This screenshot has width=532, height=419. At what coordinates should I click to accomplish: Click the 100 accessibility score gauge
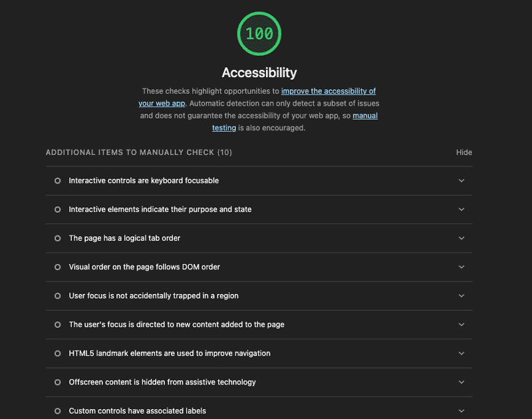click(x=259, y=34)
